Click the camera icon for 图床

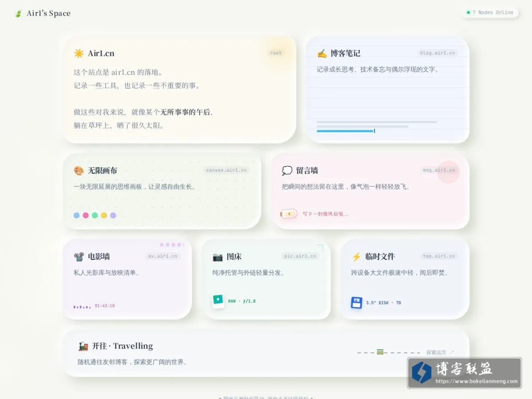(218, 257)
